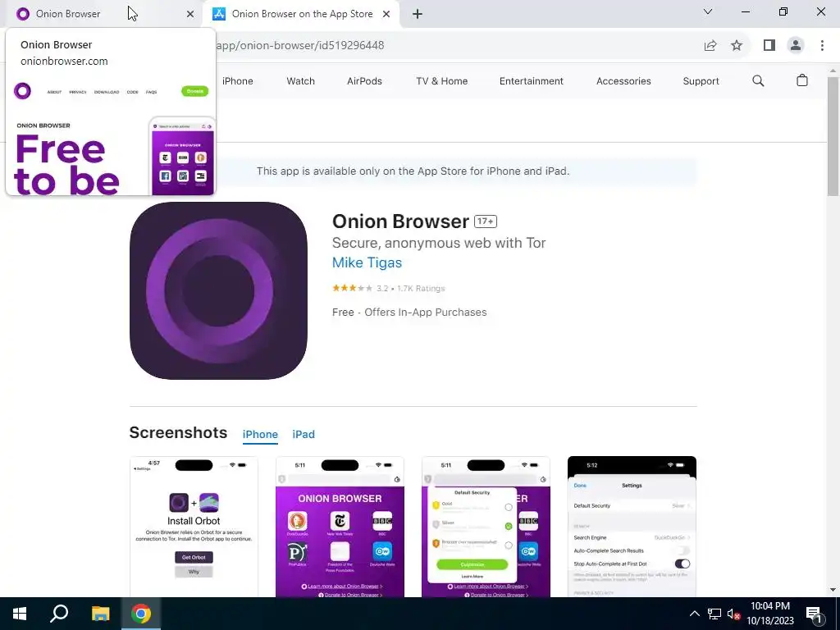Open Windows taskbar search
This screenshot has width=840, height=630.
pyautogui.click(x=59, y=614)
